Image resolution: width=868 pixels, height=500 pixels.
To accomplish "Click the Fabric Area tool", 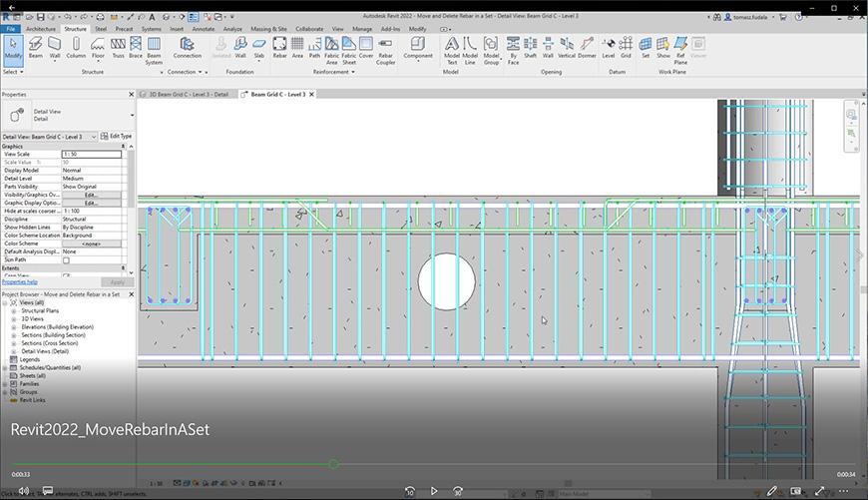I will tap(331, 51).
